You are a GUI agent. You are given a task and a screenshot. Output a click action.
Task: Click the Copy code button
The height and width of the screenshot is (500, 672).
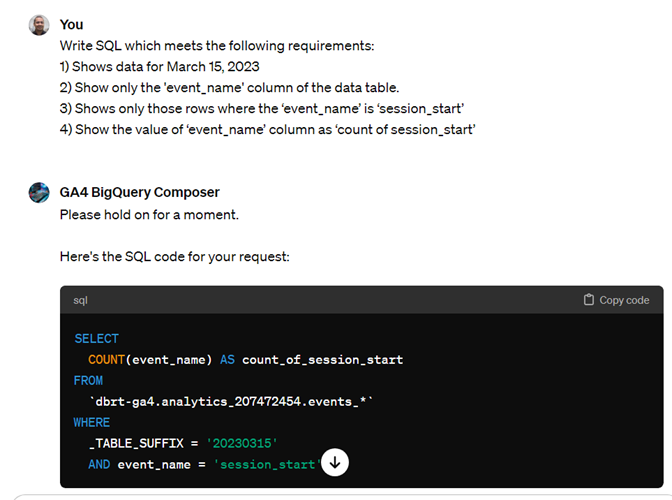[616, 300]
